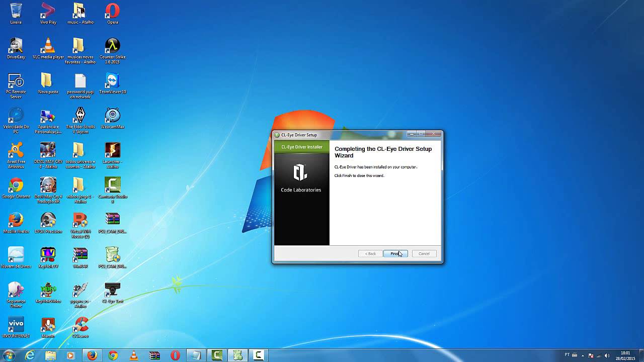Image resolution: width=644 pixels, height=362 pixels.
Task: Select the Camtasia Studio 8 desktop shortcut
Action: click(113, 190)
